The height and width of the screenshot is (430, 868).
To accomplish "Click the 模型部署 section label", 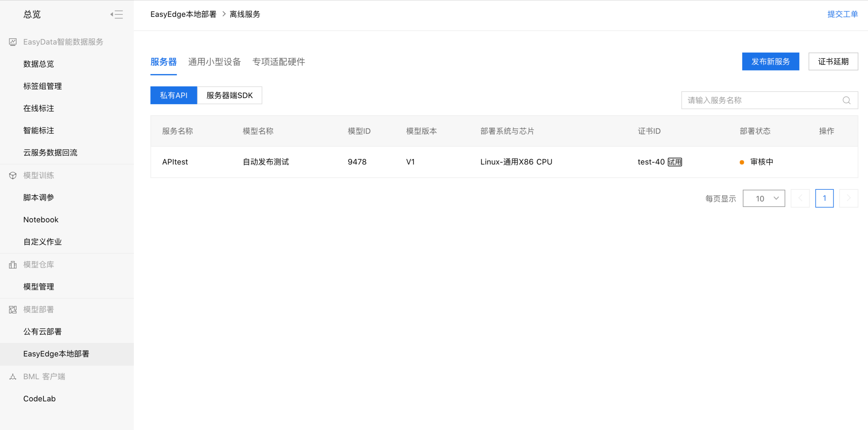I will pos(38,310).
